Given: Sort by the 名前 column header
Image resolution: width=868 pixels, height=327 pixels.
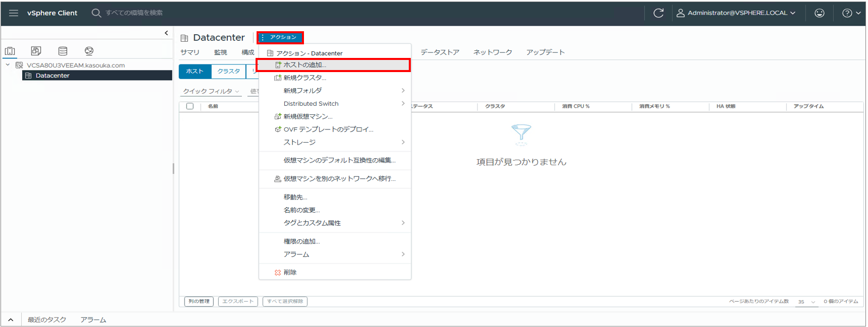Looking at the screenshot, I should click(213, 106).
